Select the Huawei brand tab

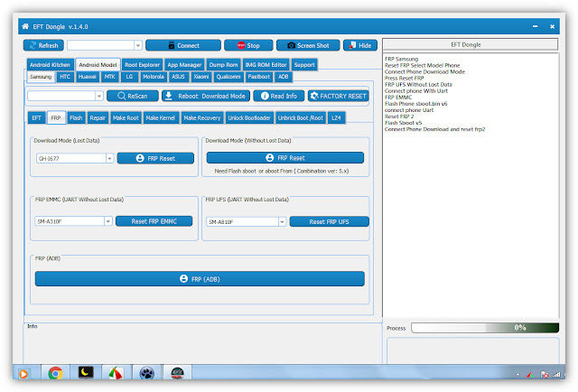(88, 77)
